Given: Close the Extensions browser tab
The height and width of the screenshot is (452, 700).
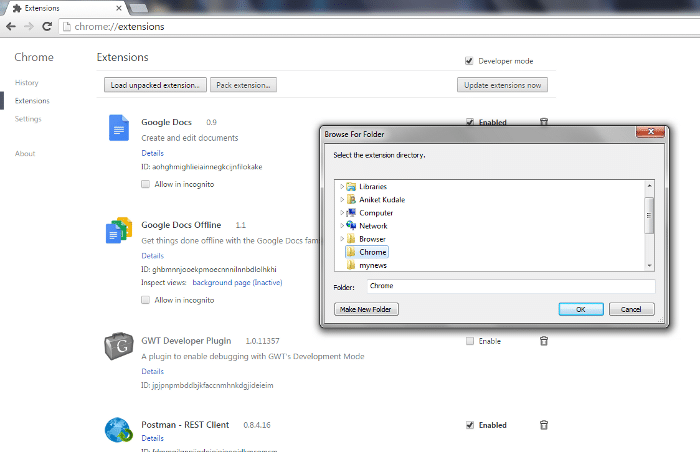Looking at the screenshot, I should click(x=119, y=8).
